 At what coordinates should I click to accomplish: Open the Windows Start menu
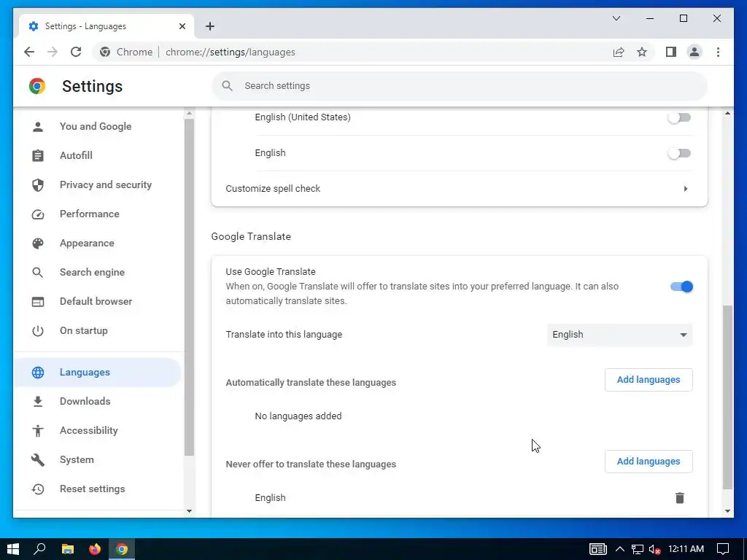pos(13,549)
